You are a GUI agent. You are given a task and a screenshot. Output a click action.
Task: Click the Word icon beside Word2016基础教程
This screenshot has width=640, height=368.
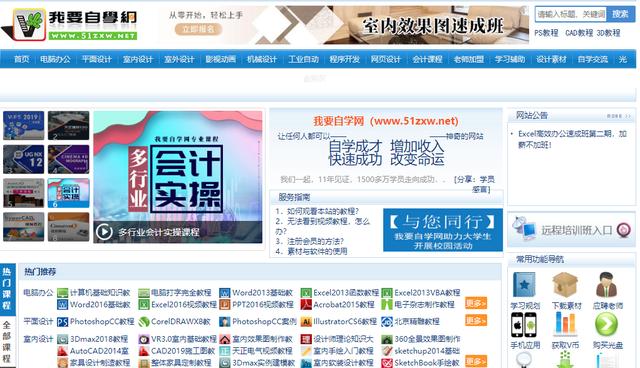62,305
